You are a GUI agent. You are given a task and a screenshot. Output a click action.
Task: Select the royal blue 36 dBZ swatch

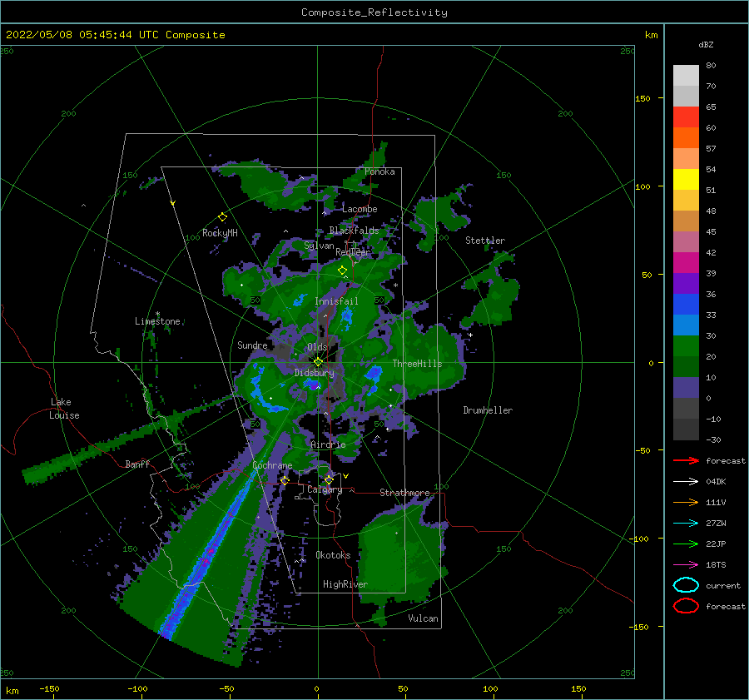[686, 304]
